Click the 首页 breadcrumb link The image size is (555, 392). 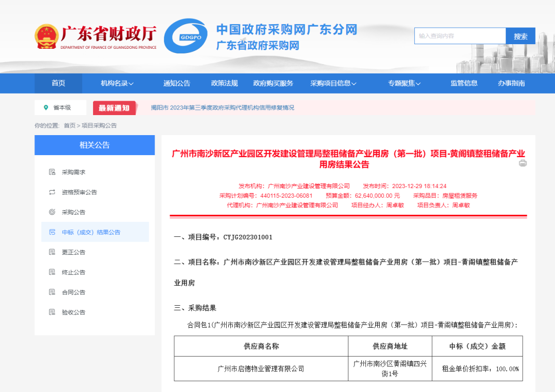(x=69, y=125)
